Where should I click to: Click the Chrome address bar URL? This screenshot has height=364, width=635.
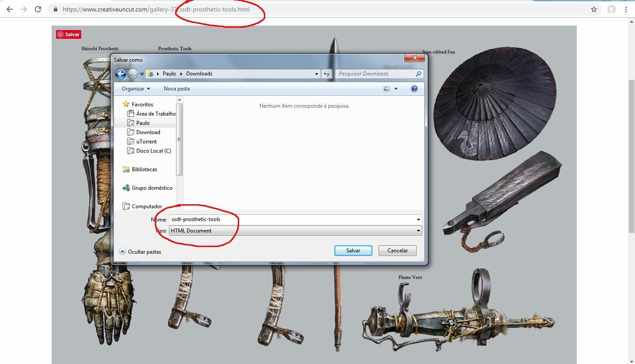point(156,9)
